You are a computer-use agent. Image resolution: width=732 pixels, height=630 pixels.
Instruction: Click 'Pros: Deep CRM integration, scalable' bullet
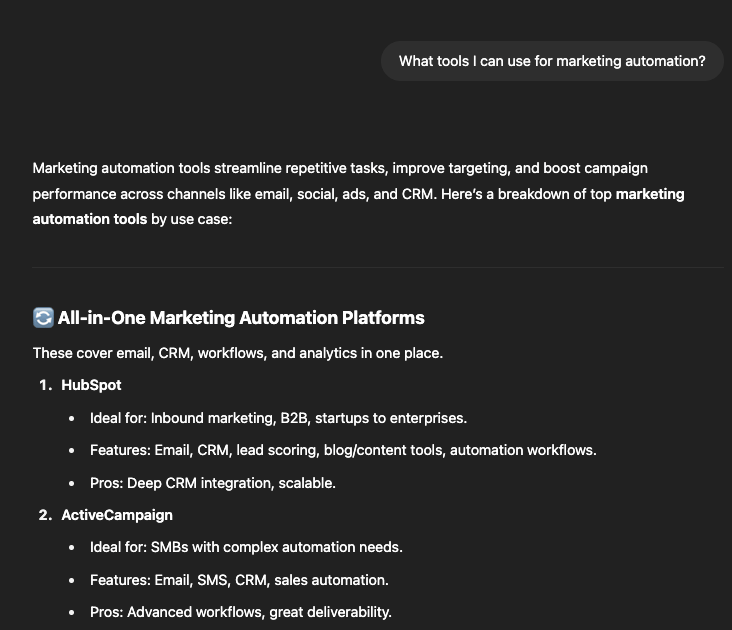(212, 483)
